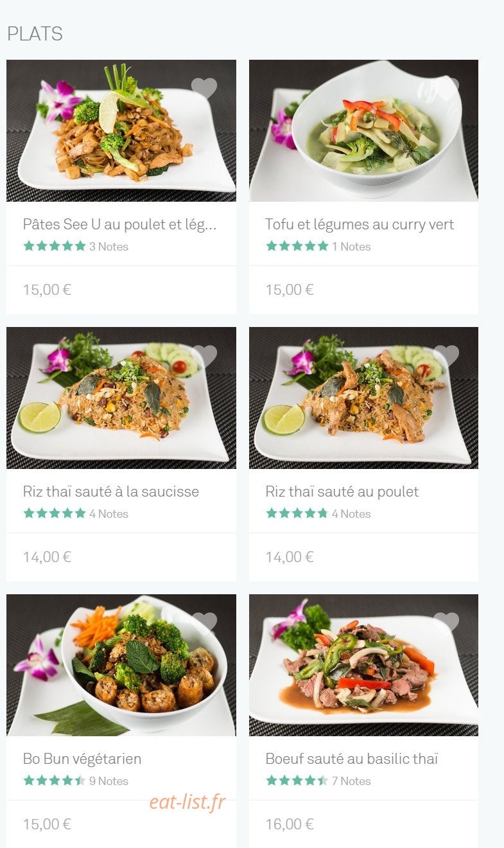Click the 16,00 € price of Boeuf sauté
The height and width of the screenshot is (848, 504).
point(290,824)
